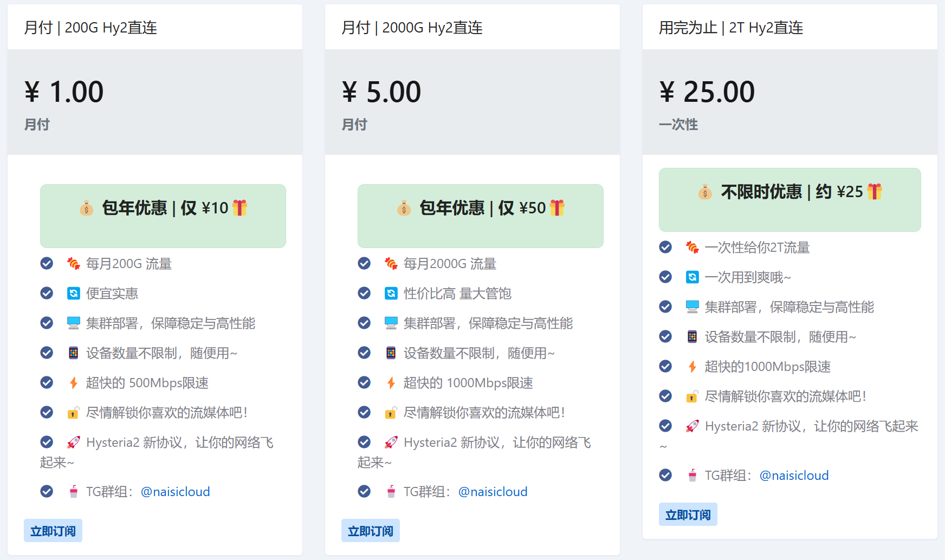This screenshot has width=945, height=560.
Task: Click the candy icon beside 每月2000G 流量
Action: pyautogui.click(x=391, y=264)
